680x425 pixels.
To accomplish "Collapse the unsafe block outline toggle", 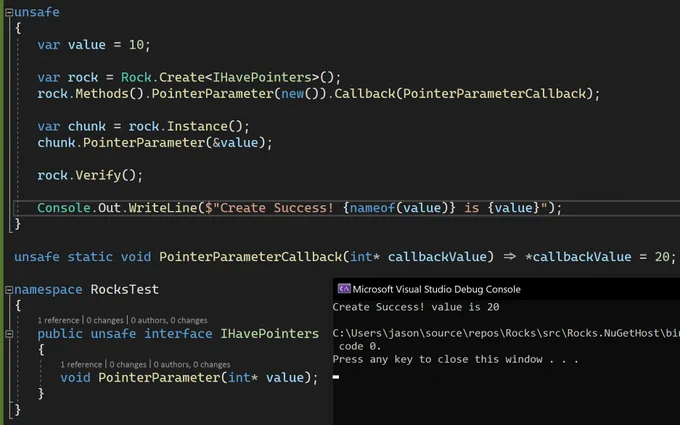I will pyautogui.click(x=9, y=13).
